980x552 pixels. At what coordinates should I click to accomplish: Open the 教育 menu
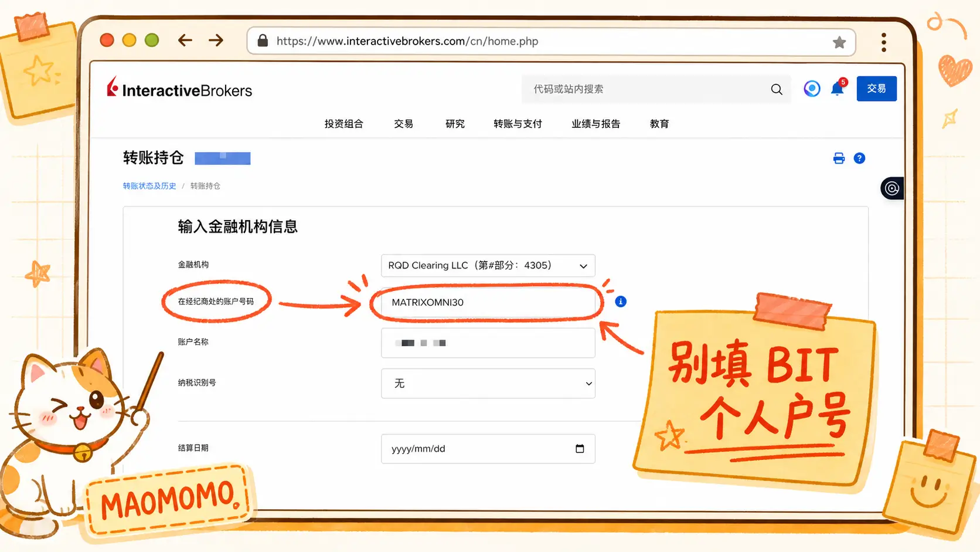[659, 124]
